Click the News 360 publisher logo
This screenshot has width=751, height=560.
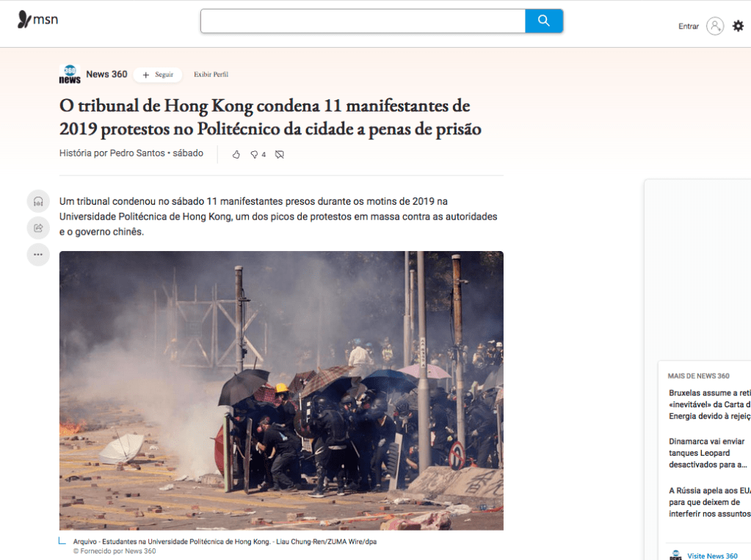tap(70, 74)
